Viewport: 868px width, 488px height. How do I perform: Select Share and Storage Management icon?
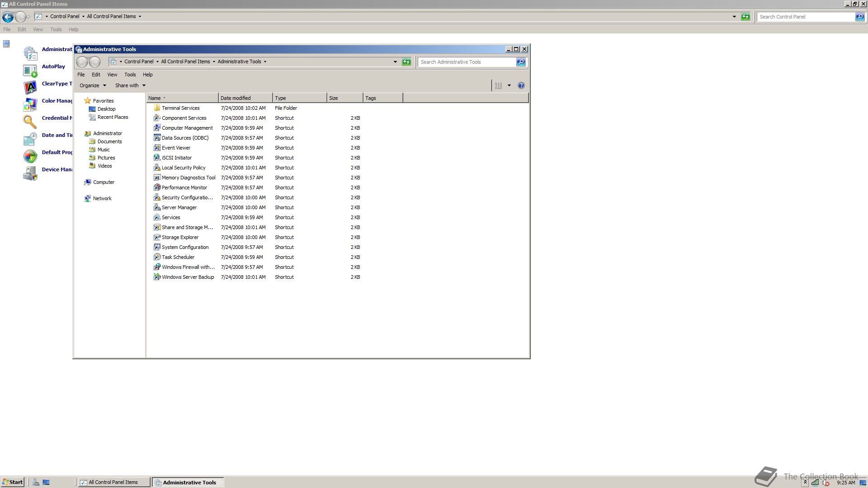(157, 227)
